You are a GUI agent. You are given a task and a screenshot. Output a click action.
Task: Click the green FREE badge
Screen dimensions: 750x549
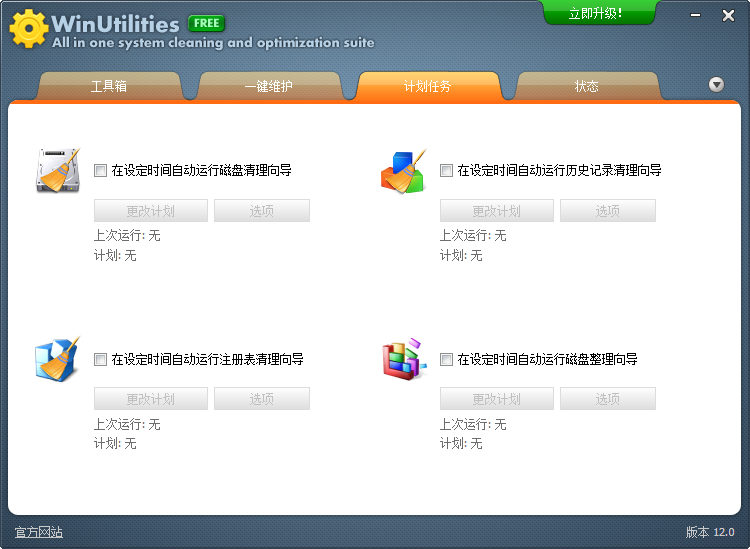(x=207, y=23)
